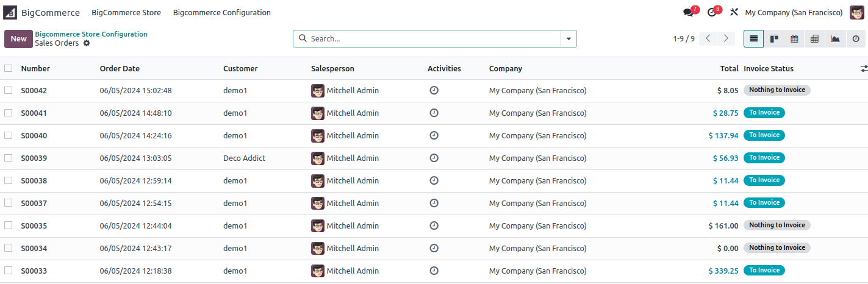Image resolution: width=868 pixels, height=284 pixels.
Task: Select checkbox for order S00037
Action: (8, 203)
